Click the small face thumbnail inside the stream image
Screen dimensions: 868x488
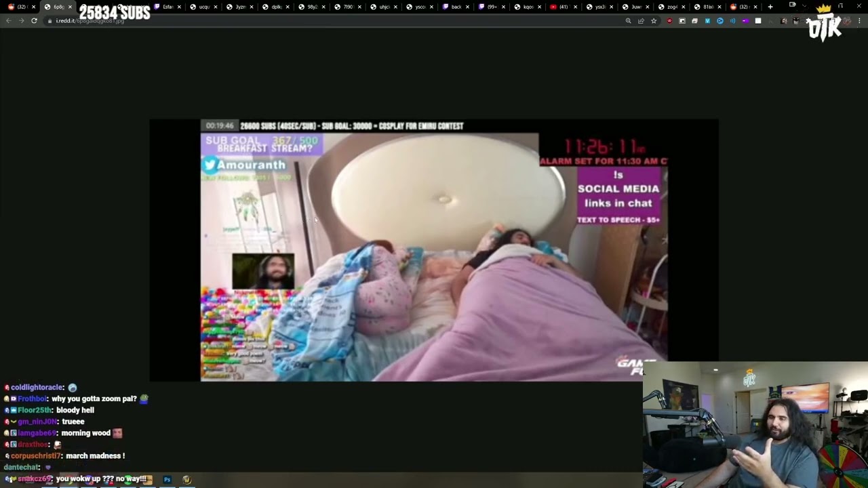(263, 271)
